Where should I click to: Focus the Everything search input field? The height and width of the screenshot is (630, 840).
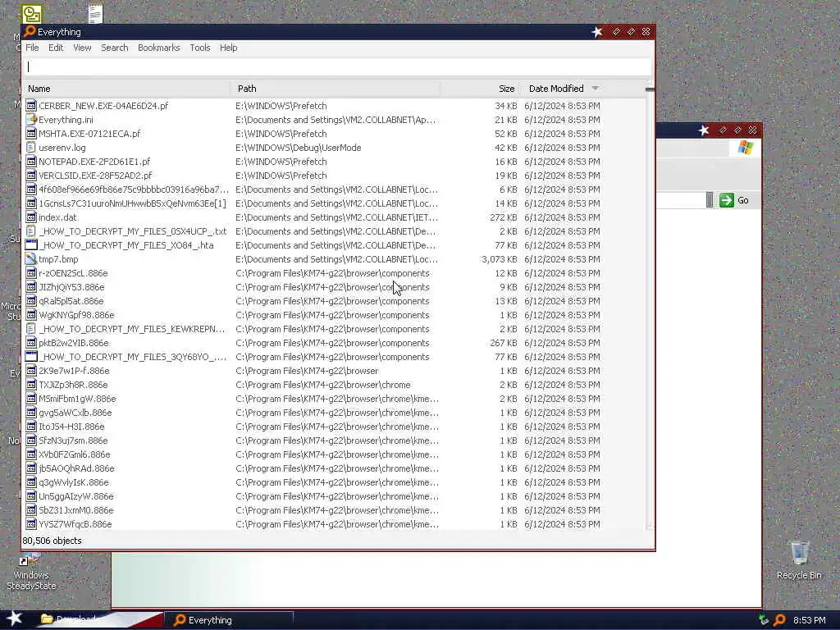pyautogui.click(x=337, y=67)
